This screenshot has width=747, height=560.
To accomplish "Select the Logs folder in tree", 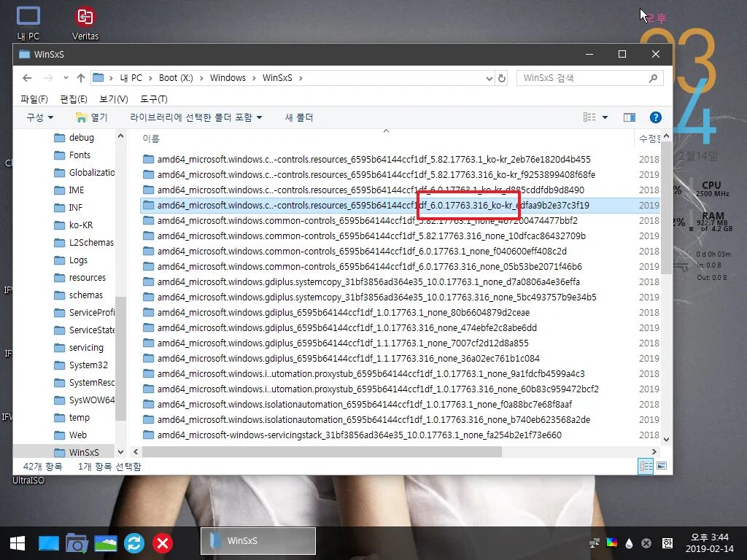I will pos(71,260).
